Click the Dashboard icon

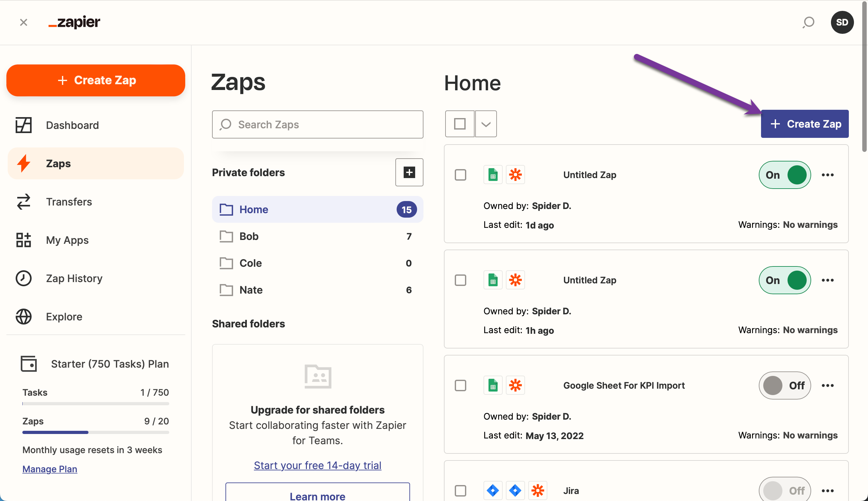(23, 125)
